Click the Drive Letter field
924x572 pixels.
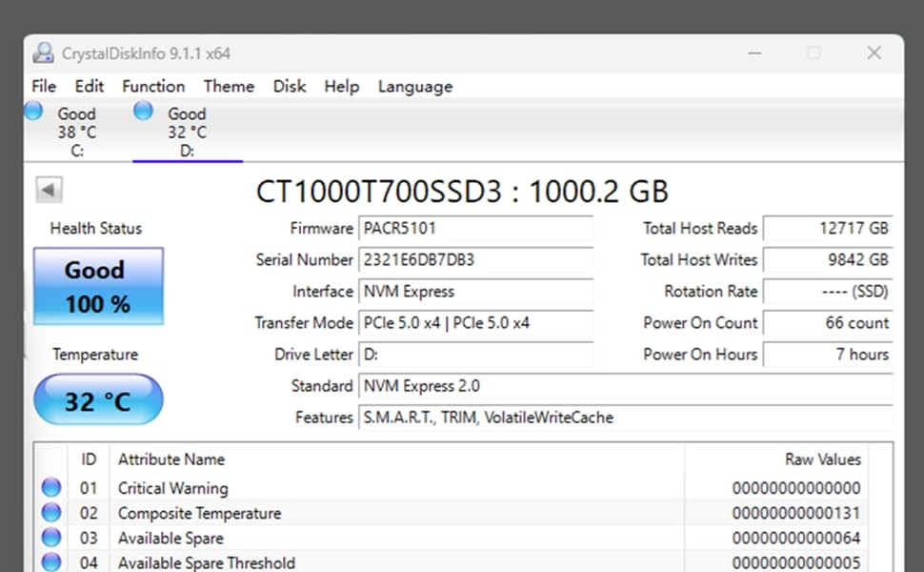click(476, 355)
